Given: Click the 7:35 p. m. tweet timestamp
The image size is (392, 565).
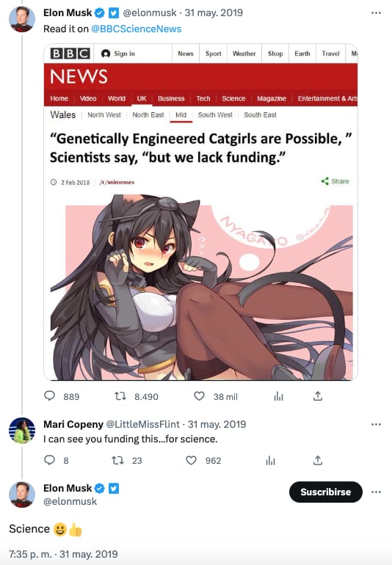Looking at the screenshot, I should [x=30, y=554].
